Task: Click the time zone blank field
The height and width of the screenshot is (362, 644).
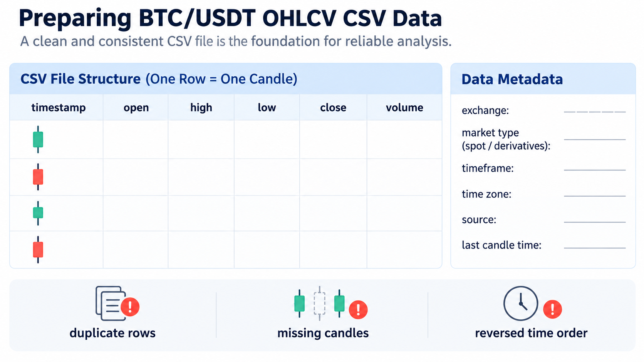Action: pos(595,196)
